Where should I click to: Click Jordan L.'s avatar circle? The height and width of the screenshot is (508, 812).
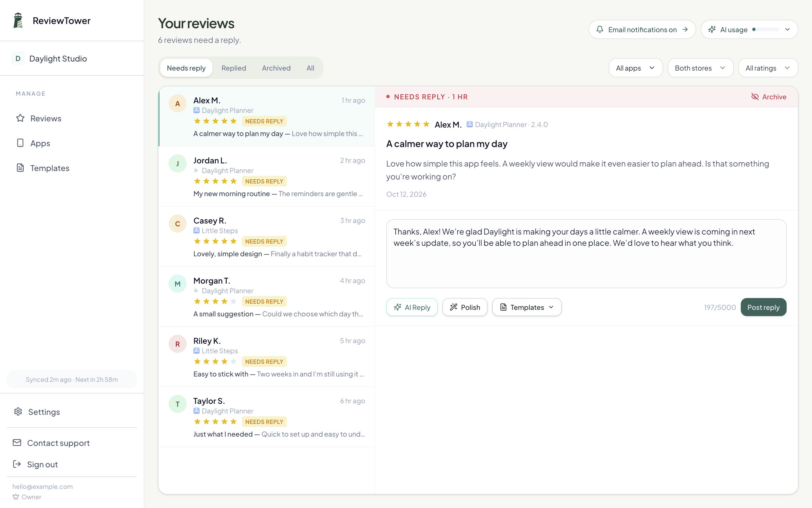178,164
